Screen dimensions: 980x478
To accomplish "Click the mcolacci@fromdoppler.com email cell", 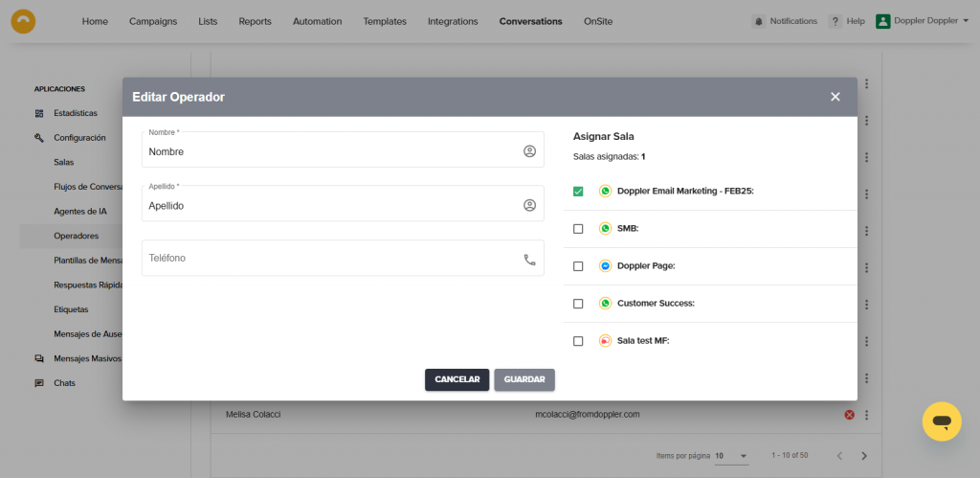I will [x=588, y=415].
